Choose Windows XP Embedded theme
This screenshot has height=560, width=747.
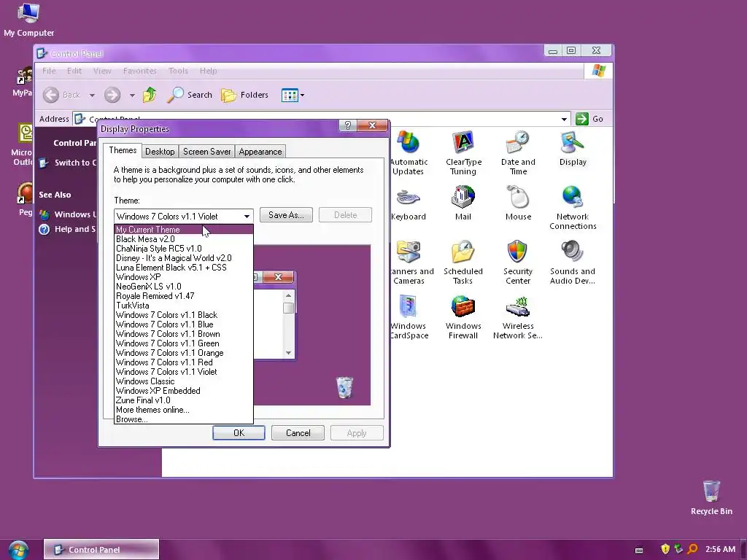tap(183, 391)
